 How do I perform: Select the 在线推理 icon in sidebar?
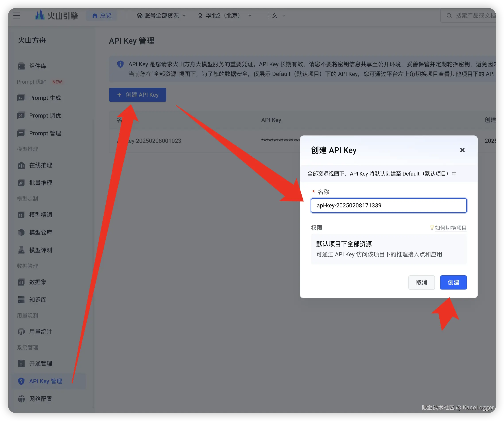point(21,165)
